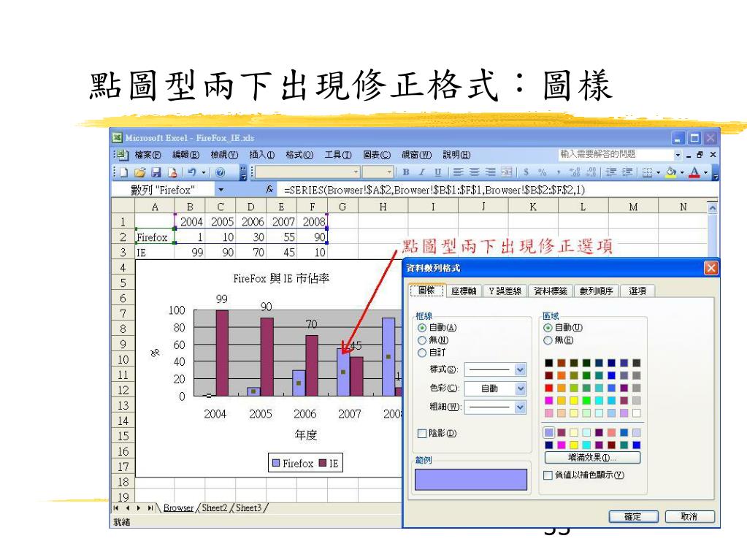747x560 pixels.
Task: Click Decrease Indent icon
Action: [611, 172]
